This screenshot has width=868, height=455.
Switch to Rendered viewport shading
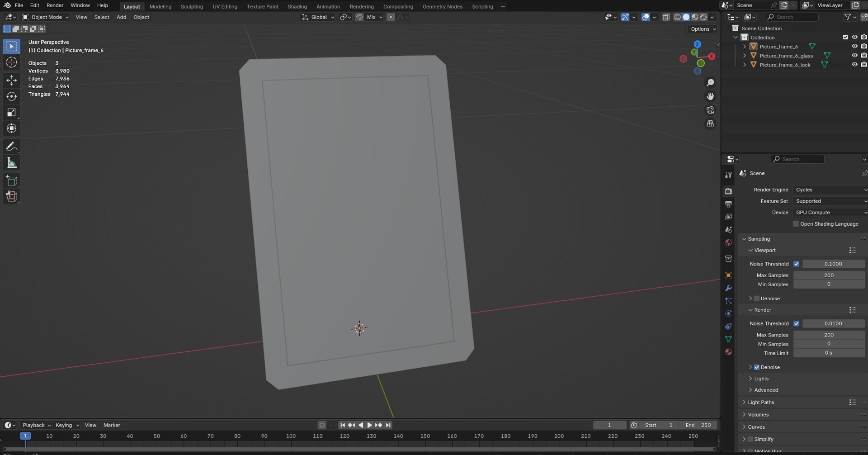[x=703, y=17]
